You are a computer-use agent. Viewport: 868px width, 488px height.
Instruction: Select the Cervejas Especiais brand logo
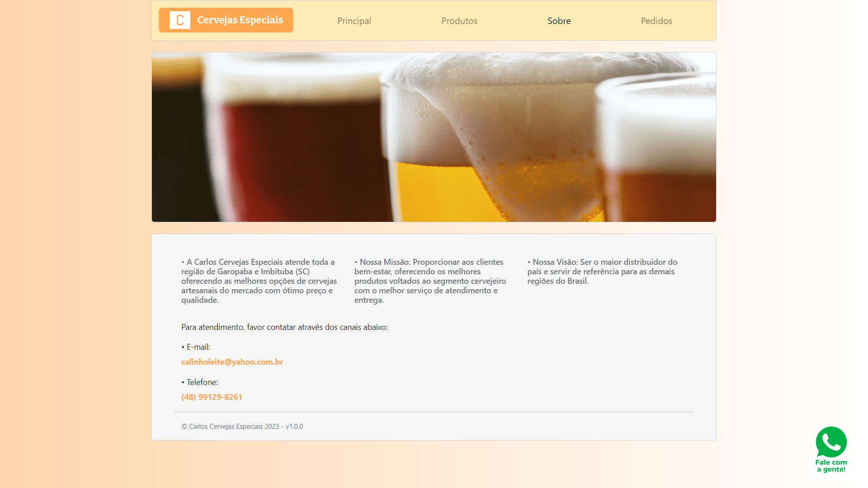click(x=226, y=20)
